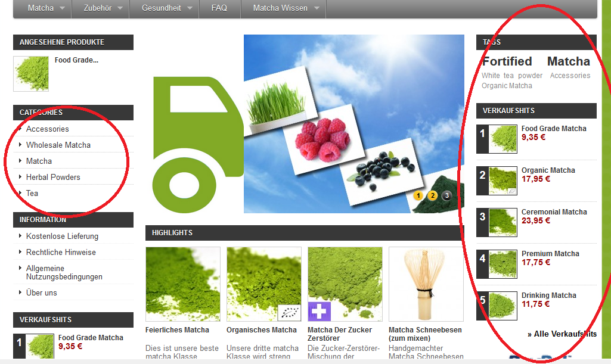Open the Feierliches Matcha title link

click(x=177, y=329)
